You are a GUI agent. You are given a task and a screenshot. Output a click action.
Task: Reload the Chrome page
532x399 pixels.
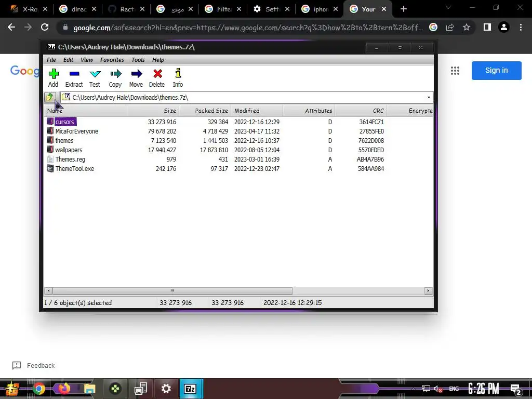click(x=45, y=27)
